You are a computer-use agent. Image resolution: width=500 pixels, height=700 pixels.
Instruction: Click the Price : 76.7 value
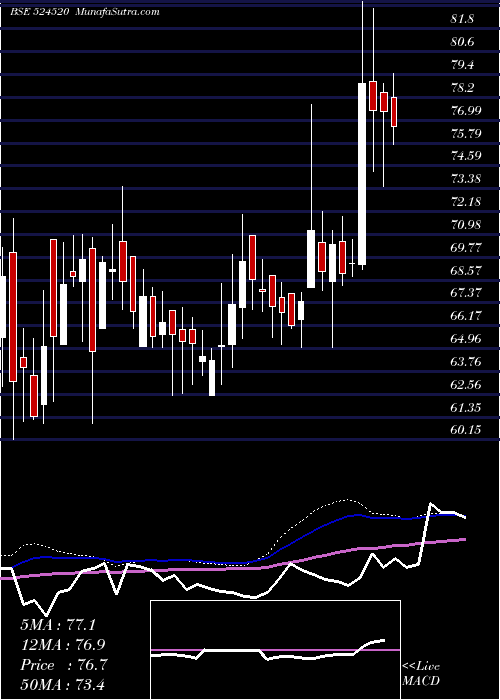[x=63, y=665]
